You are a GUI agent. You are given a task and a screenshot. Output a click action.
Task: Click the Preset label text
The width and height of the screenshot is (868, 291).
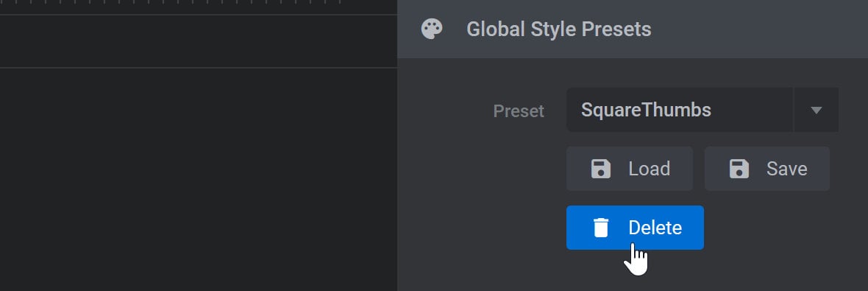point(519,111)
